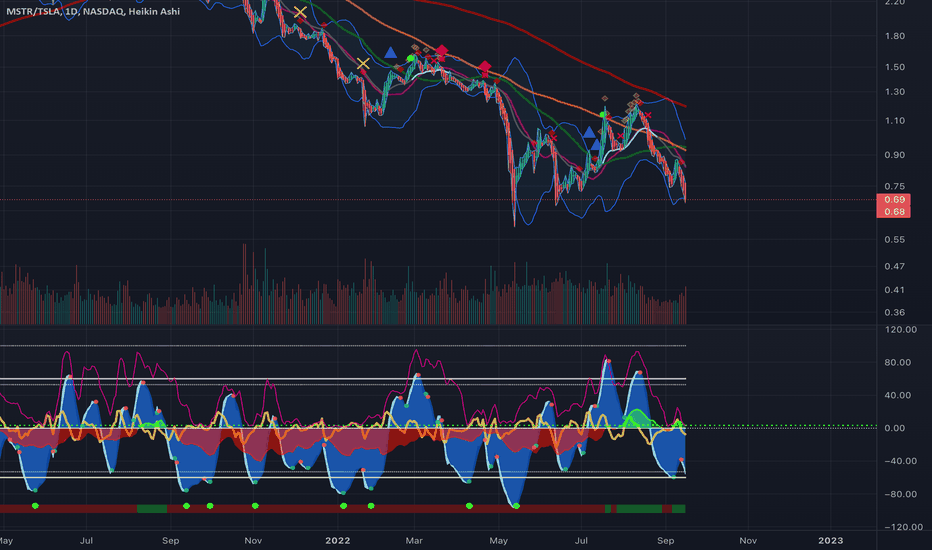
Task: Click the large red diamond marker above March 2022
Action: tap(442, 51)
